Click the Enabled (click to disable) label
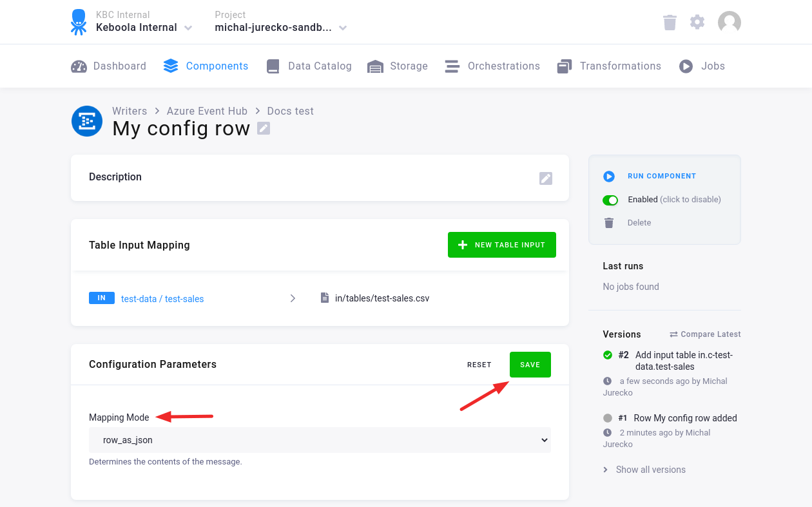This screenshot has height=507, width=812. pyautogui.click(x=674, y=200)
